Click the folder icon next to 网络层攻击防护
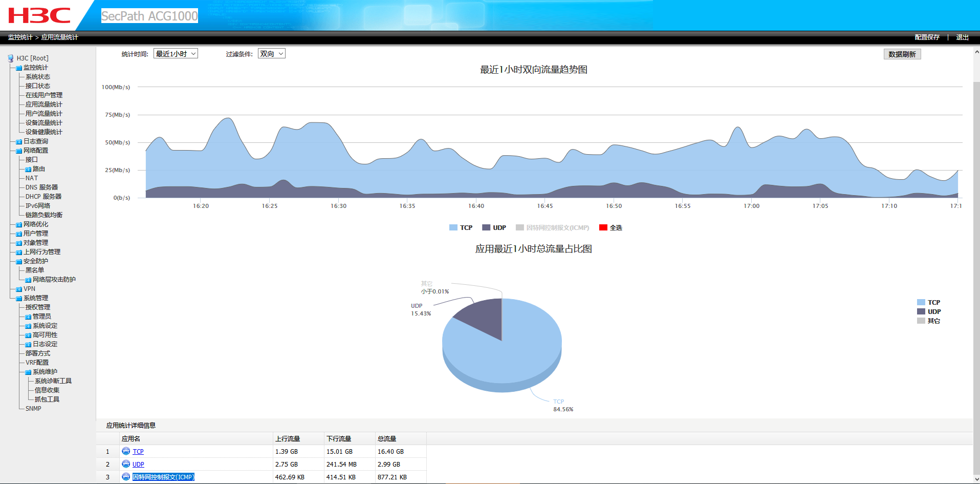 pos(29,280)
